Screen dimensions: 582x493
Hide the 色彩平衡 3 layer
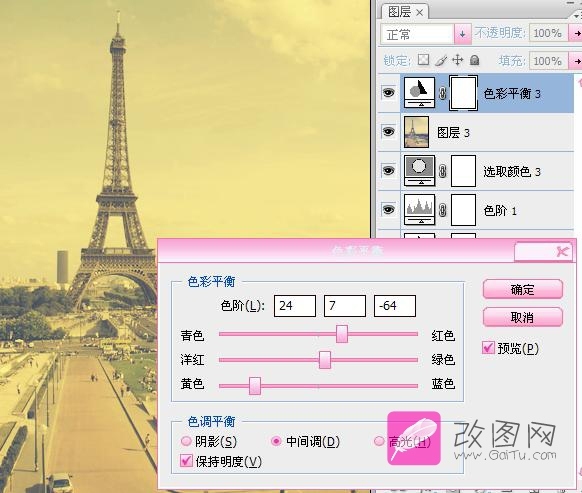click(388, 92)
